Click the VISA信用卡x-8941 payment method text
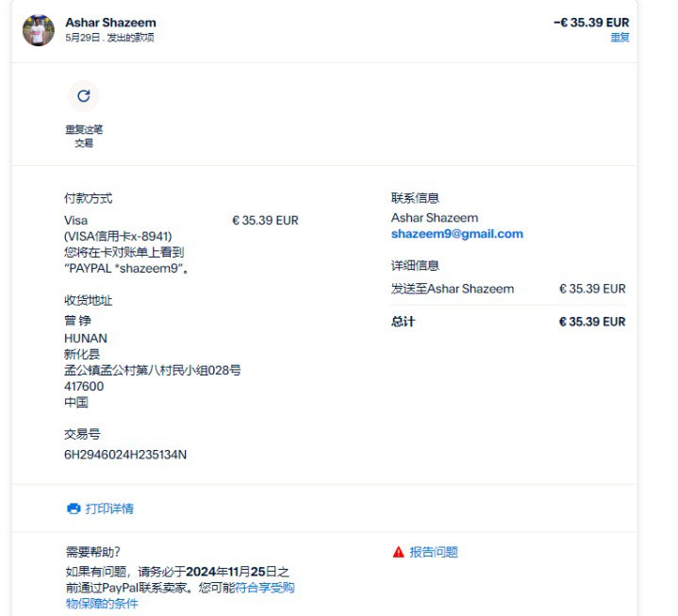 [x=118, y=236]
